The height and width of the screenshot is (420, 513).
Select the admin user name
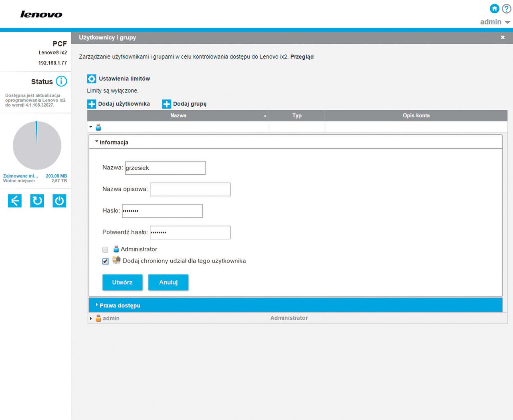pyautogui.click(x=111, y=318)
